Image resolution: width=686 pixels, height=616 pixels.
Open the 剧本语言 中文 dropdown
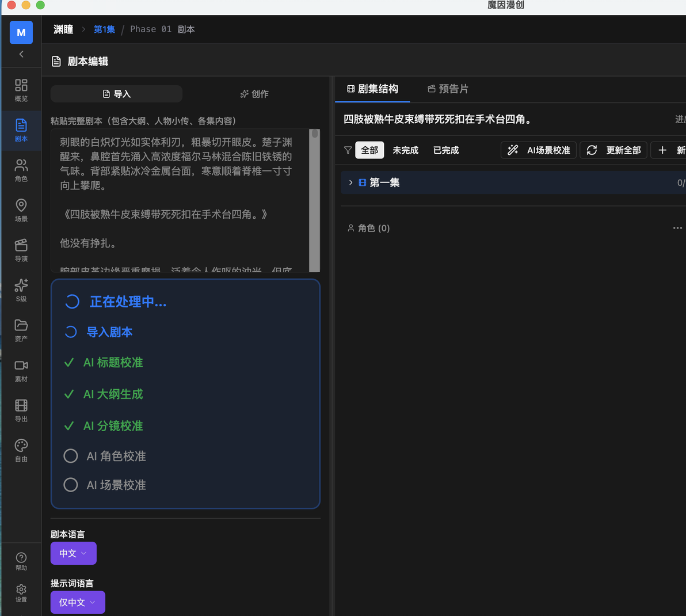pos(73,553)
